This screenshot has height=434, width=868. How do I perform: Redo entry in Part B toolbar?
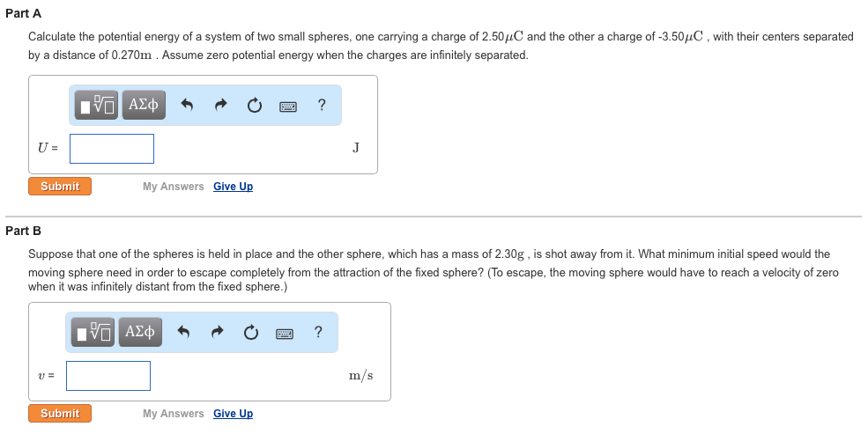point(218,332)
